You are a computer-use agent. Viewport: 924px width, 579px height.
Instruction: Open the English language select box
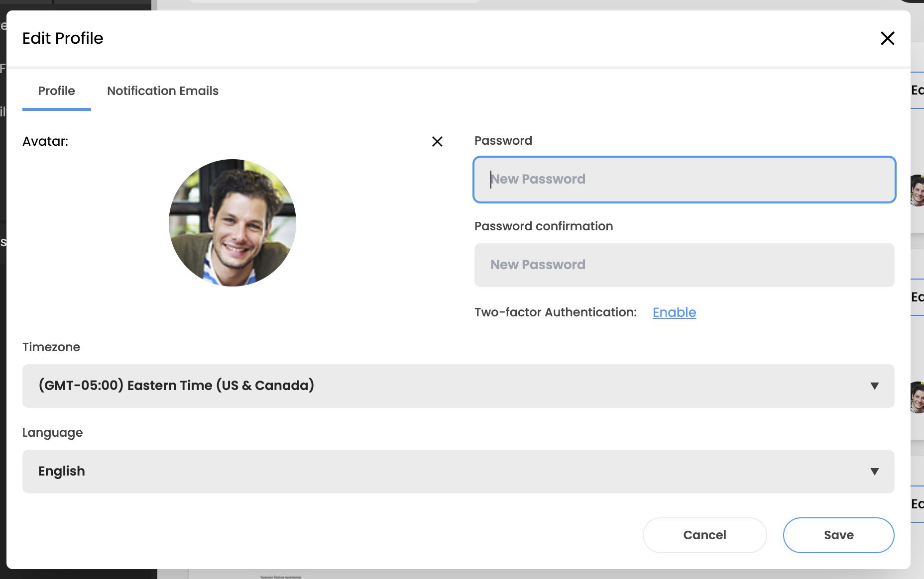[448, 472]
